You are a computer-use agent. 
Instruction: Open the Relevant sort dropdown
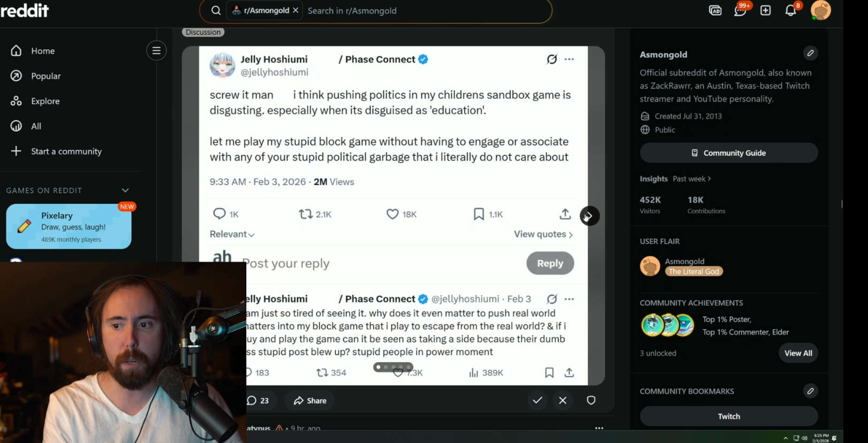pos(232,234)
